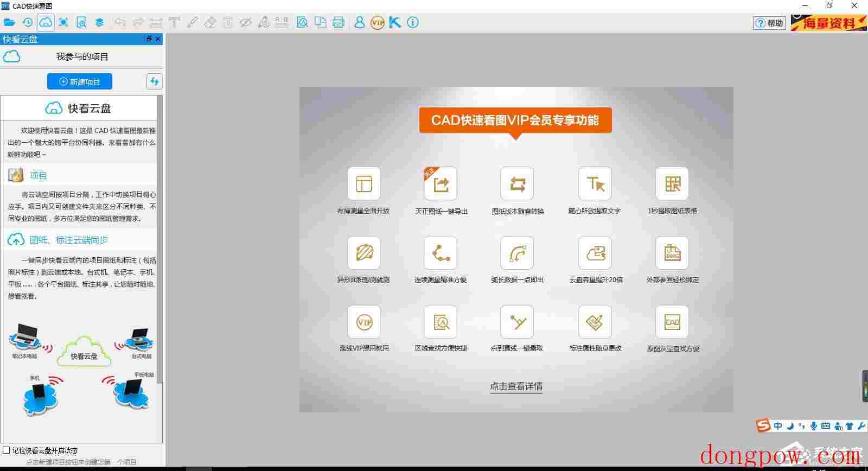868x471 pixels.
Task: Select the pencil draw tool
Action: click(x=192, y=22)
